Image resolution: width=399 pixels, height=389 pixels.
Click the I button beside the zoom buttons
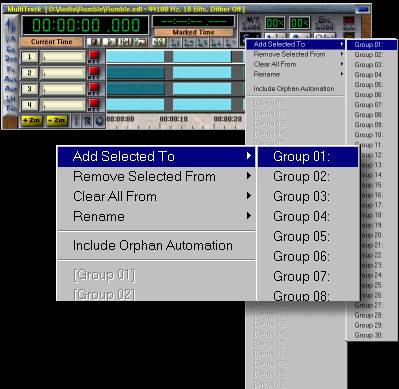click(76, 121)
